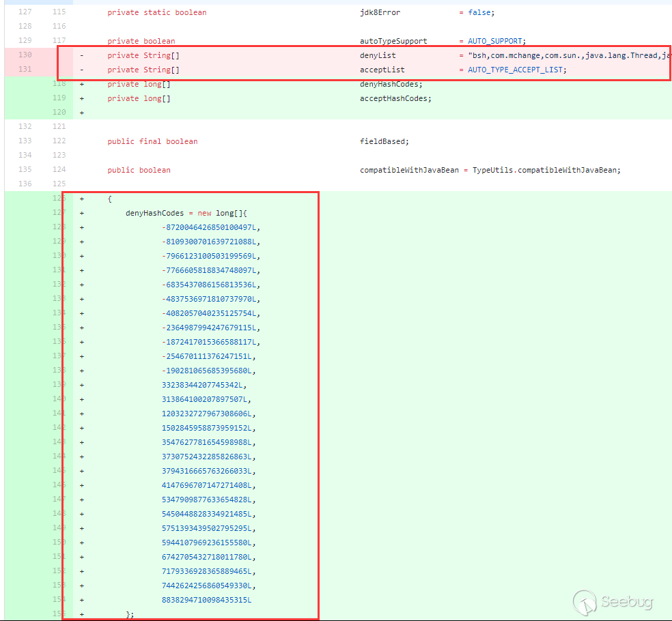Click the plus marker on the empty line 120
This screenshot has width=672, height=621.
[x=82, y=112]
